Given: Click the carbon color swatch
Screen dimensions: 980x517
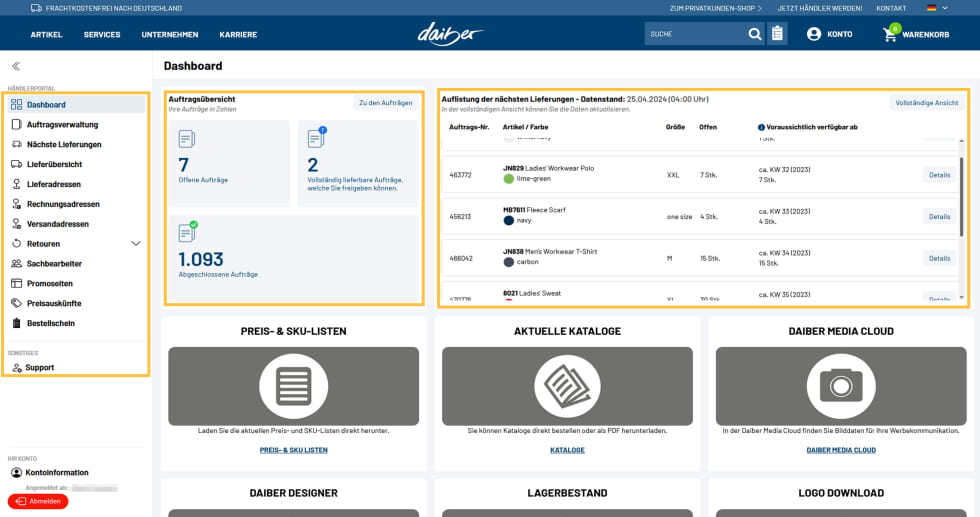Looking at the screenshot, I should point(509,262).
